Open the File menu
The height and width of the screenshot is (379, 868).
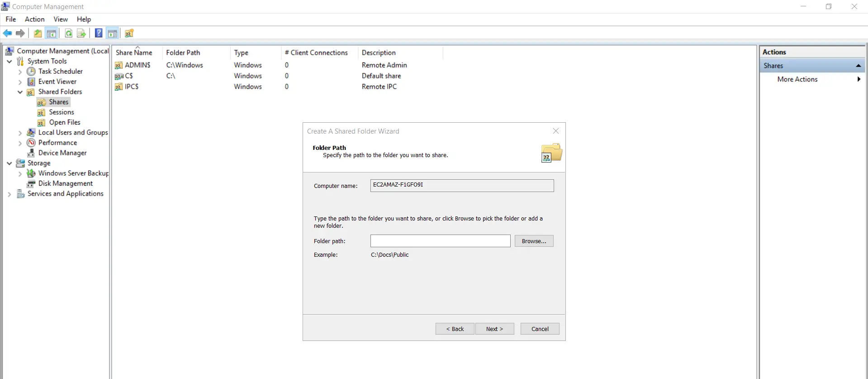pos(11,19)
